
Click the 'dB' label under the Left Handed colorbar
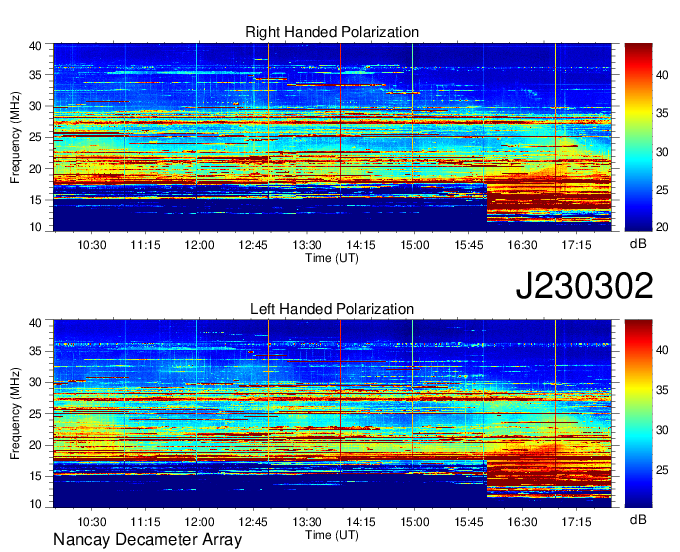click(638, 519)
